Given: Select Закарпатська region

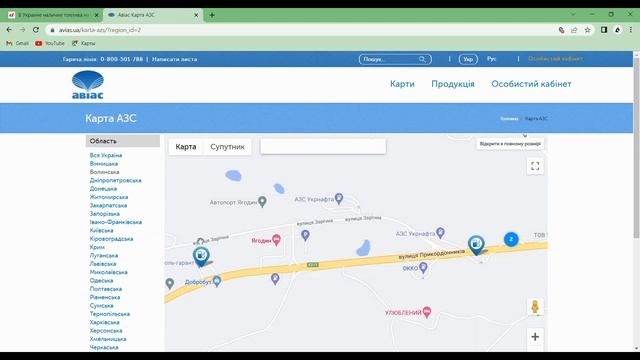Looking at the screenshot, I should coord(108,205).
